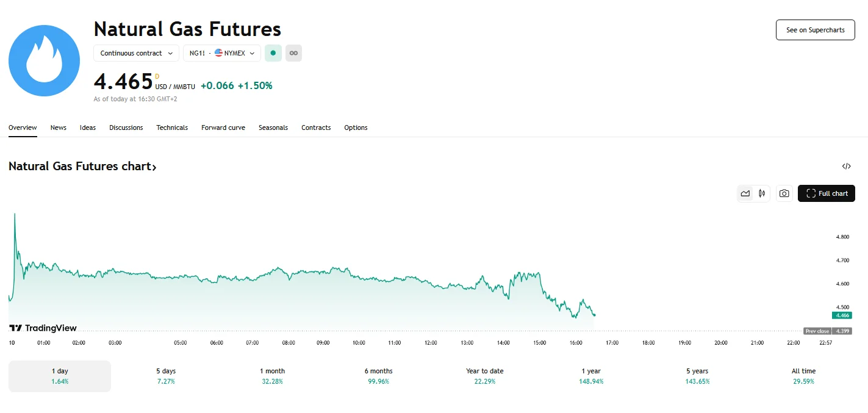Open the embed code icon near the chart title

(846, 166)
